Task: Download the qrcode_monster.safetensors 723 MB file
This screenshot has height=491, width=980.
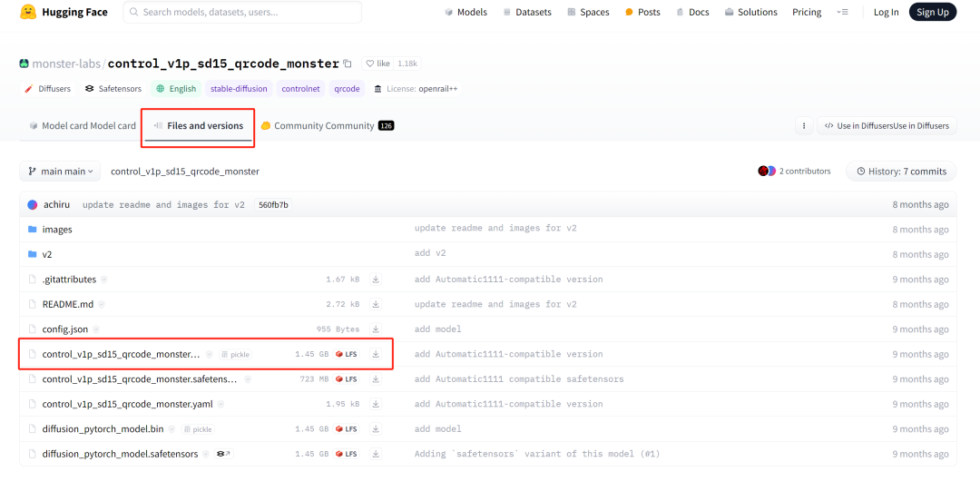Action: pos(376,379)
